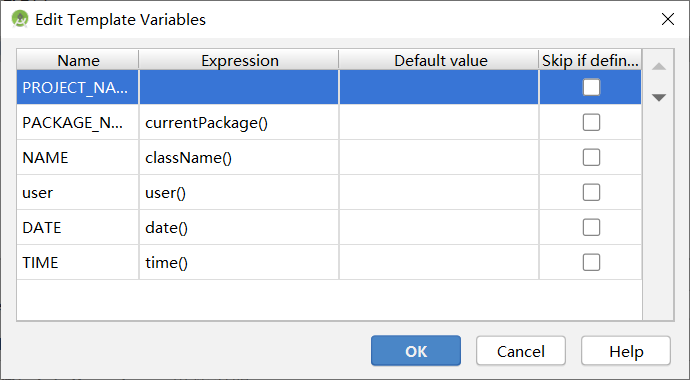Click the move down arrow icon
690x380 pixels.
point(659,97)
